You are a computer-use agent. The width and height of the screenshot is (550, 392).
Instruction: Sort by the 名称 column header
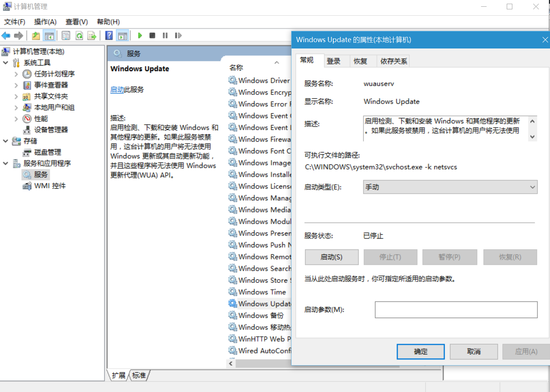coord(236,68)
